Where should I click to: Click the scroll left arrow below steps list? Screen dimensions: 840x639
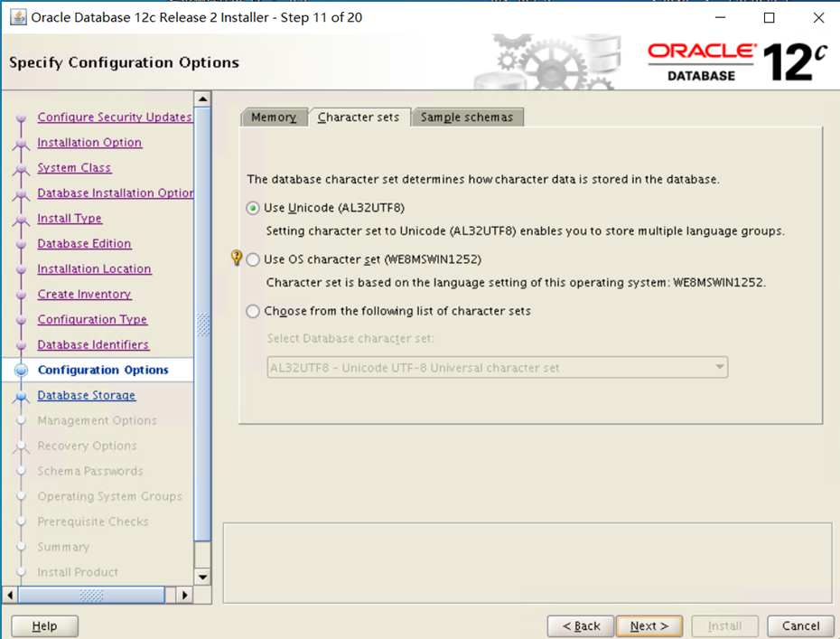[x=10, y=595]
